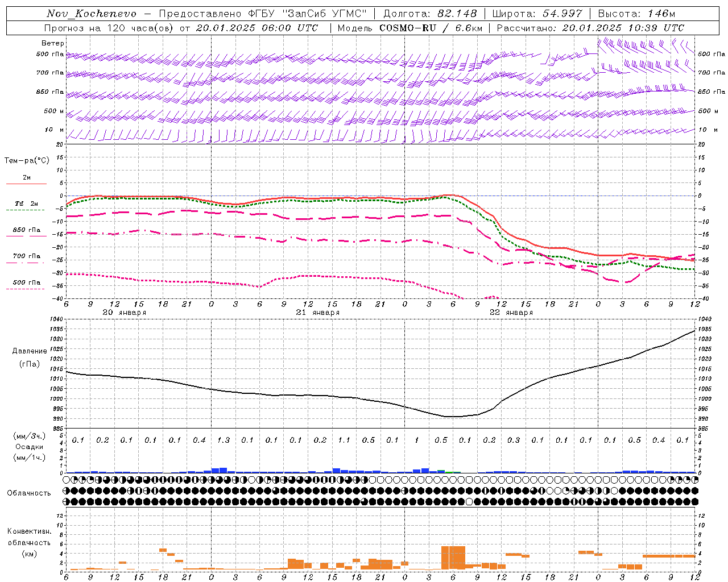Screen dimensions: 728x582
Task: Click the "850 гПа" entry in the temperature legend
Action: (26, 230)
